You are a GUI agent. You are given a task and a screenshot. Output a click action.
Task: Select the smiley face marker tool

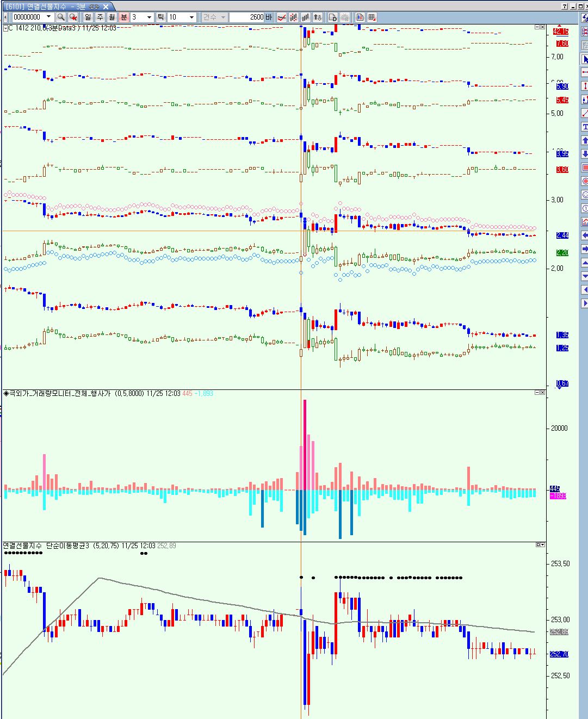tap(585, 195)
